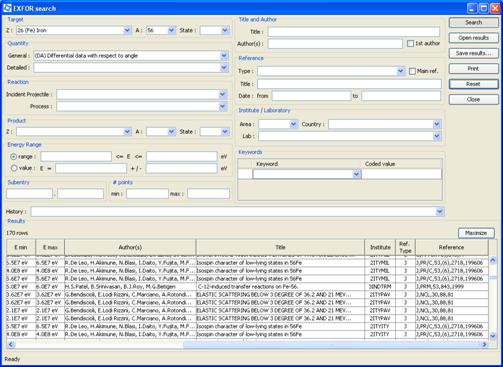The height and width of the screenshot is (367, 503).
Task: Open the Country dropdown
Action: (437, 124)
